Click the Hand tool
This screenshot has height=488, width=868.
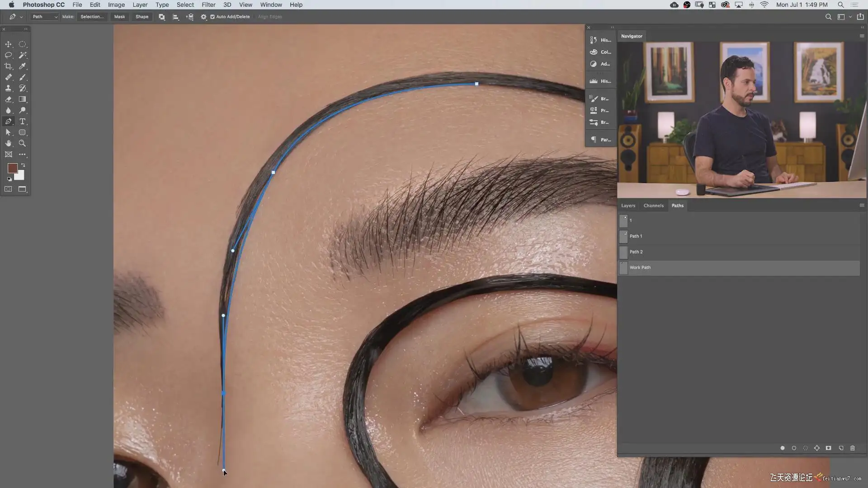[8, 143]
